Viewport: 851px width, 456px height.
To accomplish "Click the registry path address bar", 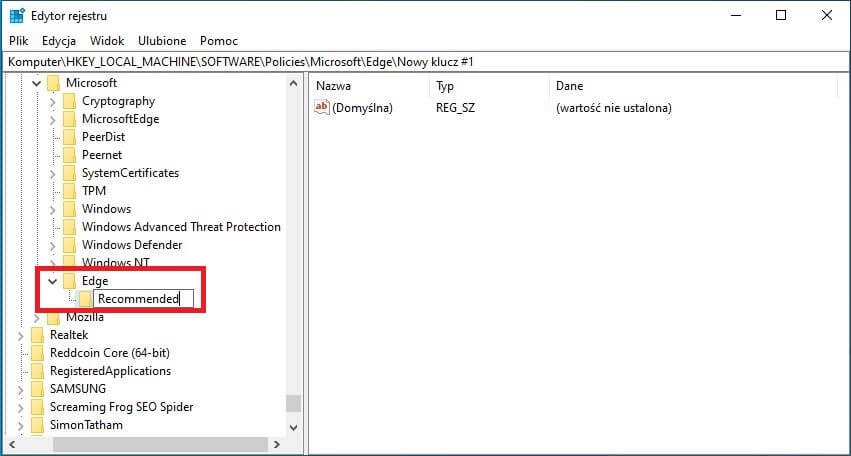I will [x=426, y=62].
